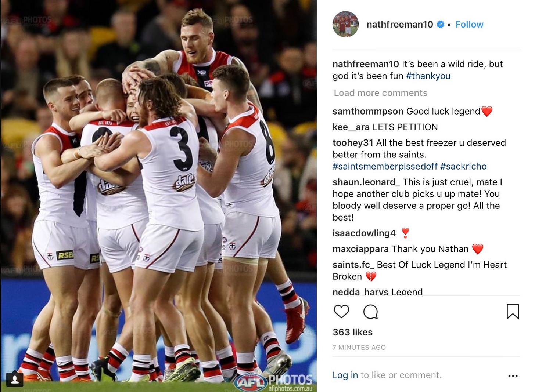The height and width of the screenshot is (392, 535).
Task: Open the three-dots more options menu
Action: [513, 376]
